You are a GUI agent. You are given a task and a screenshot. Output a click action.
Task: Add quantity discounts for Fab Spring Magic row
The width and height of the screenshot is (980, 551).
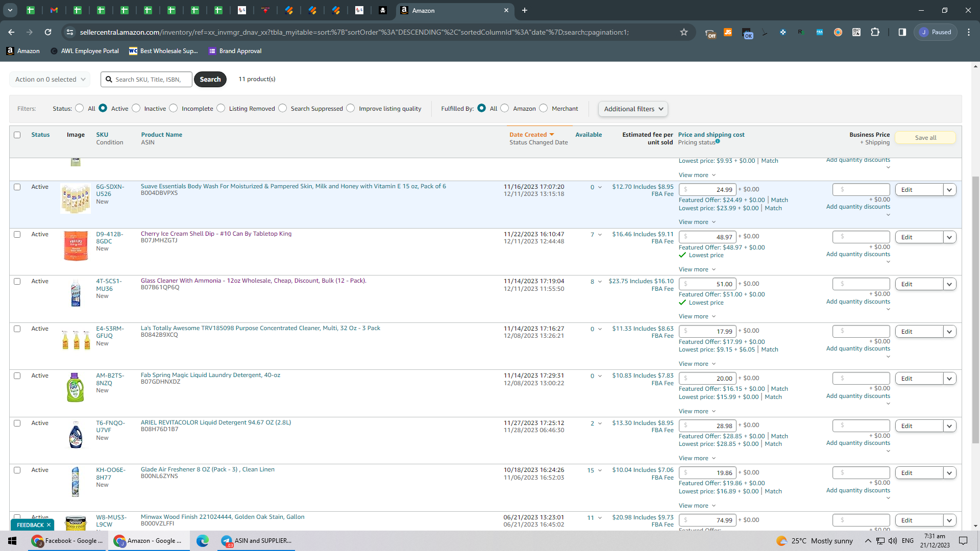(x=858, y=396)
